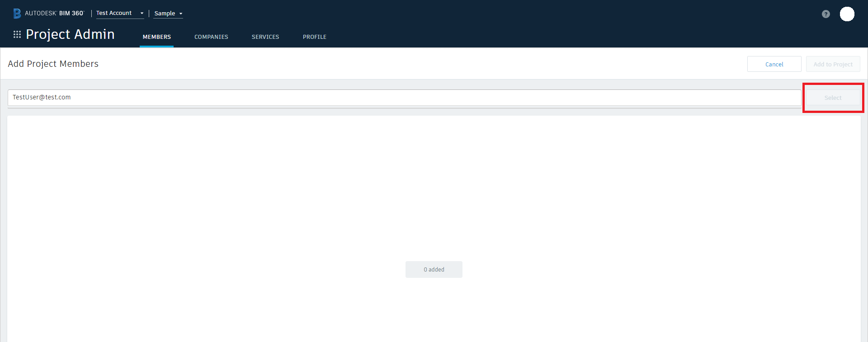This screenshot has width=868, height=342.
Task: Focus the email input field
Action: tap(404, 98)
